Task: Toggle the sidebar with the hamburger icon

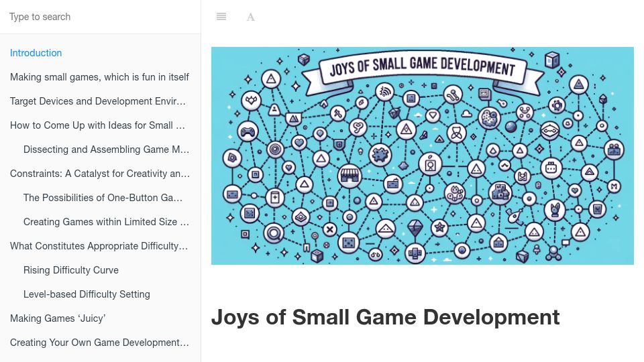Action: tap(221, 16)
